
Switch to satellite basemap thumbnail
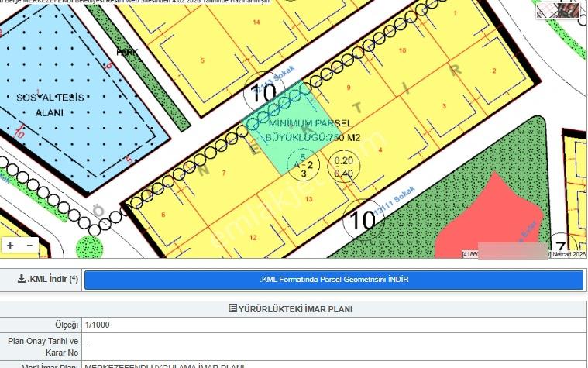[557, 10]
